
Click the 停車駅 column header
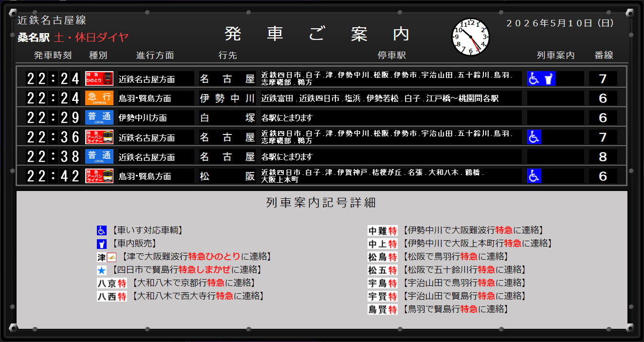click(x=392, y=56)
